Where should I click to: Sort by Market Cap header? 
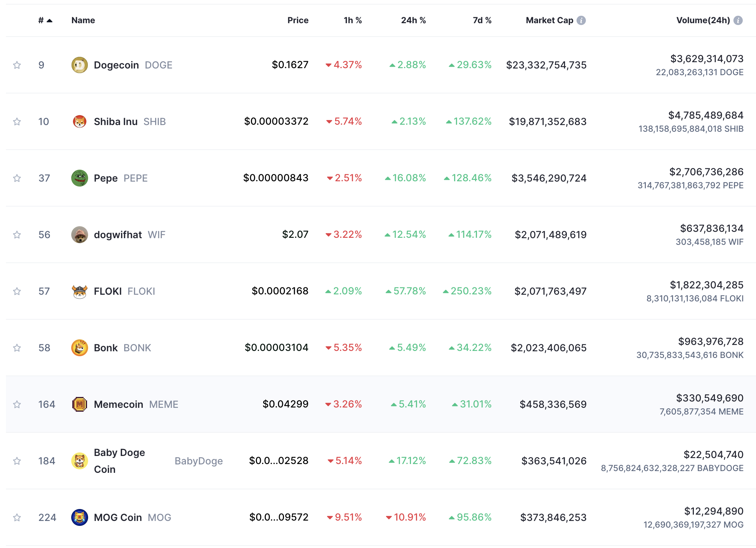click(550, 20)
